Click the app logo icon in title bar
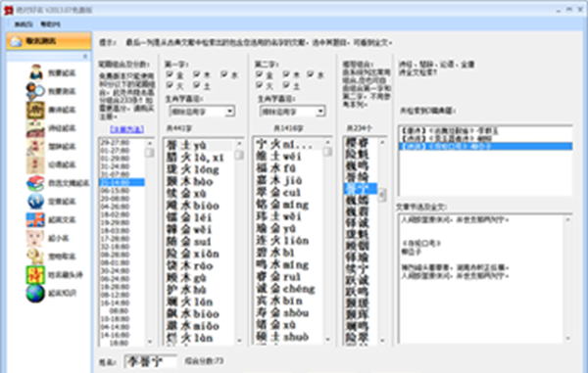Screen dimensions: 588x373 [x=8, y=10]
